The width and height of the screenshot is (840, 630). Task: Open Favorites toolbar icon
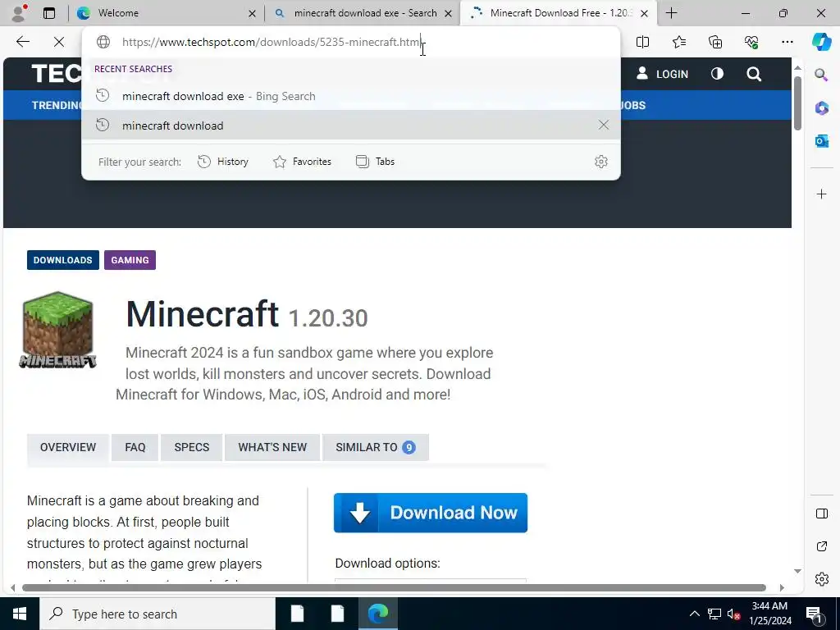(x=678, y=42)
